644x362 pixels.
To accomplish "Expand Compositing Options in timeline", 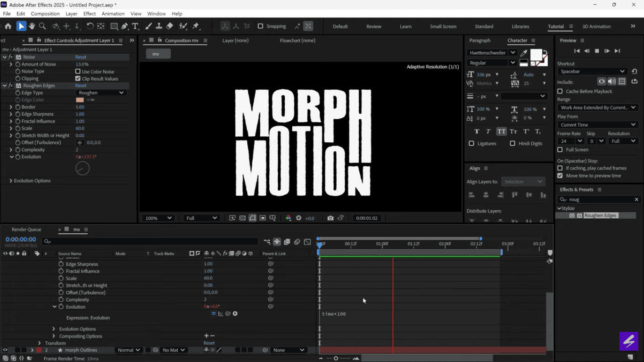I will tap(53, 337).
